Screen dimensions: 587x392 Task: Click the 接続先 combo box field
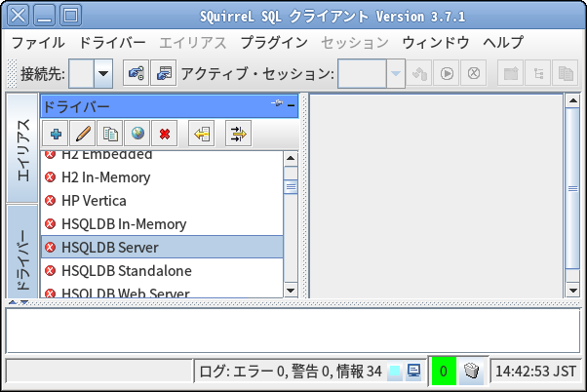(x=81, y=73)
